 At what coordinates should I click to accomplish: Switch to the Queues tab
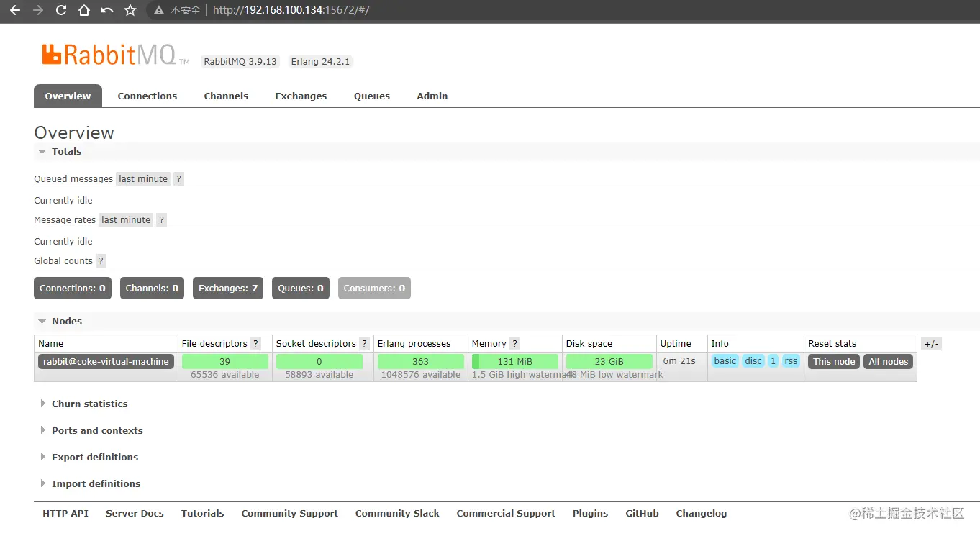[x=372, y=96]
